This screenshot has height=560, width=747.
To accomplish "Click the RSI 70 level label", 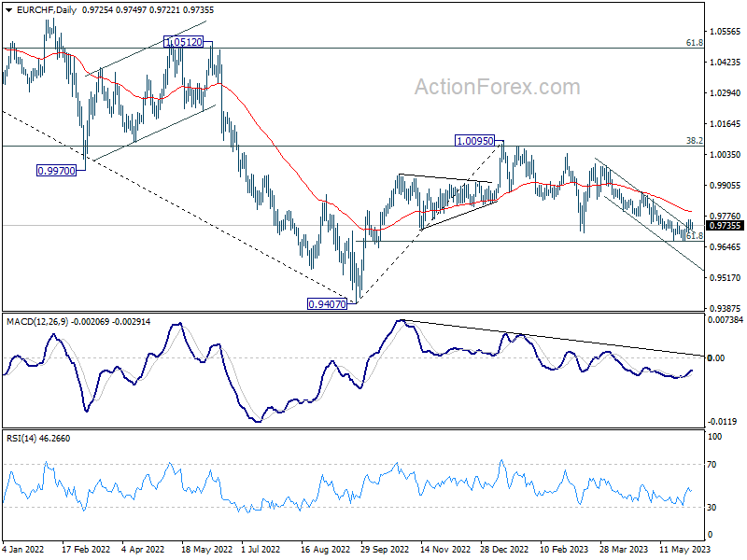I will [x=712, y=464].
